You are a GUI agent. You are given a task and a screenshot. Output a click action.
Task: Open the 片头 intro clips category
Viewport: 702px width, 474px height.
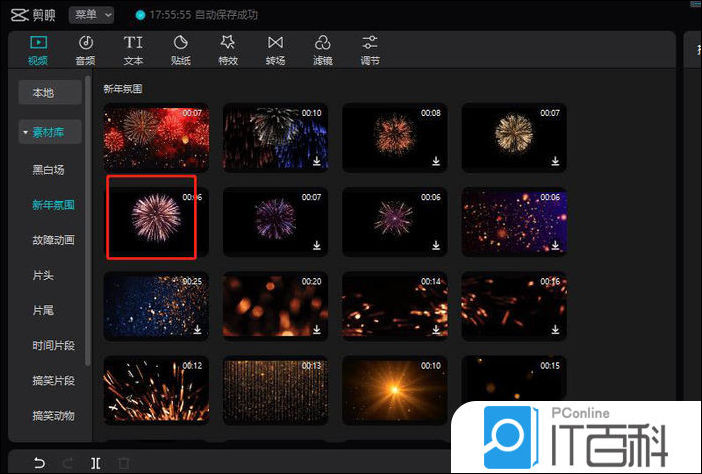point(43,275)
